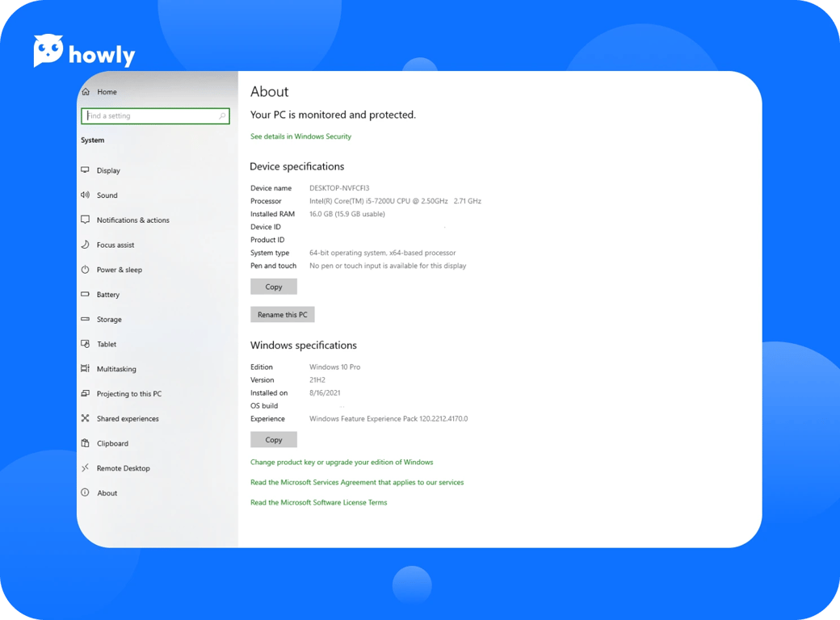Open Focus assist moon icon
This screenshot has height=620, width=840.
pyautogui.click(x=86, y=245)
